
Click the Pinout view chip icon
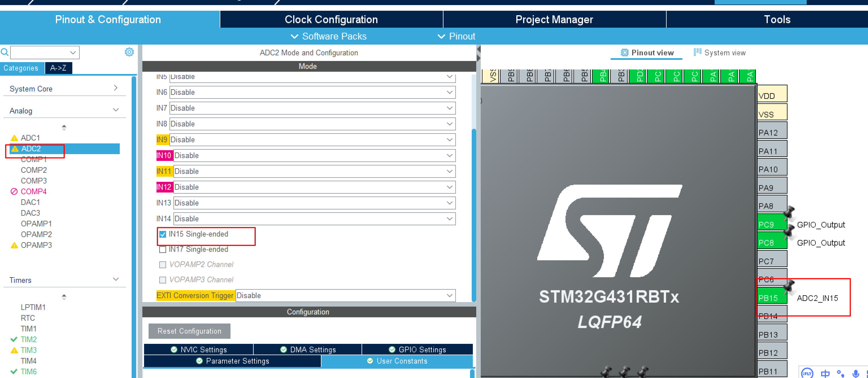(625, 53)
